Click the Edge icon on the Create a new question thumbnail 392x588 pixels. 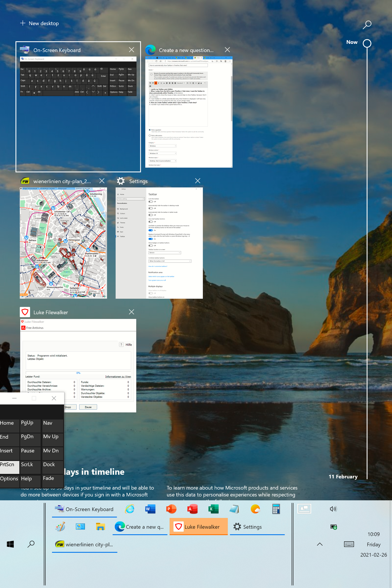click(x=151, y=50)
